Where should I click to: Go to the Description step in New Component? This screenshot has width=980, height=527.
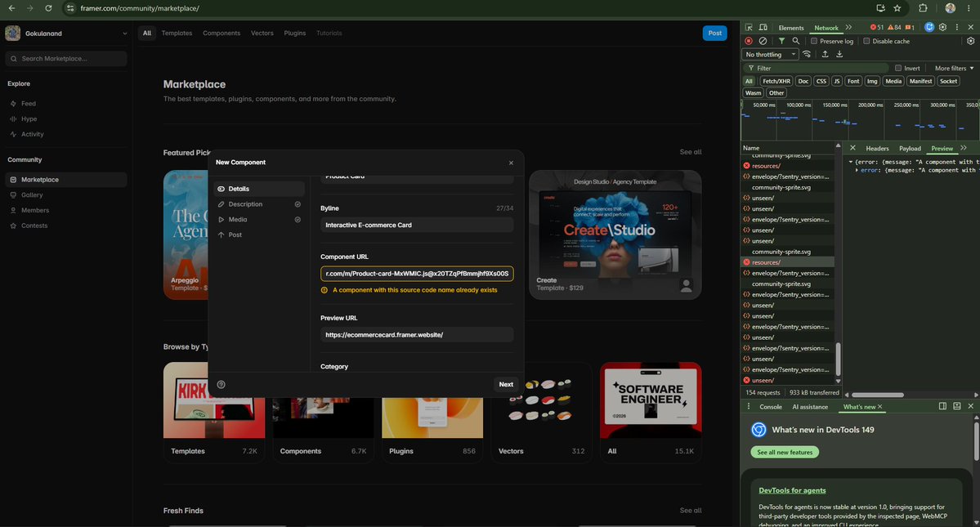pyautogui.click(x=259, y=204)
